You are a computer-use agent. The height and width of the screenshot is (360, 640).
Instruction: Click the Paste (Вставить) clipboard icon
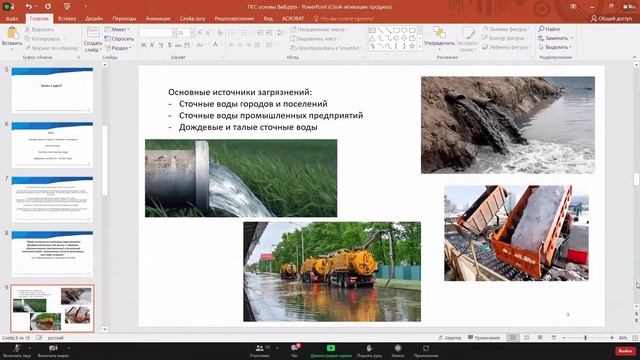[12, 33]
